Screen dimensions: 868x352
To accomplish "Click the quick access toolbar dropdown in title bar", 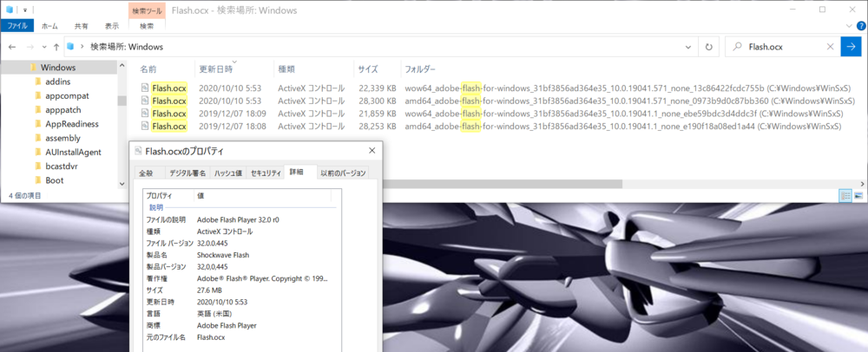I will 25,10.
